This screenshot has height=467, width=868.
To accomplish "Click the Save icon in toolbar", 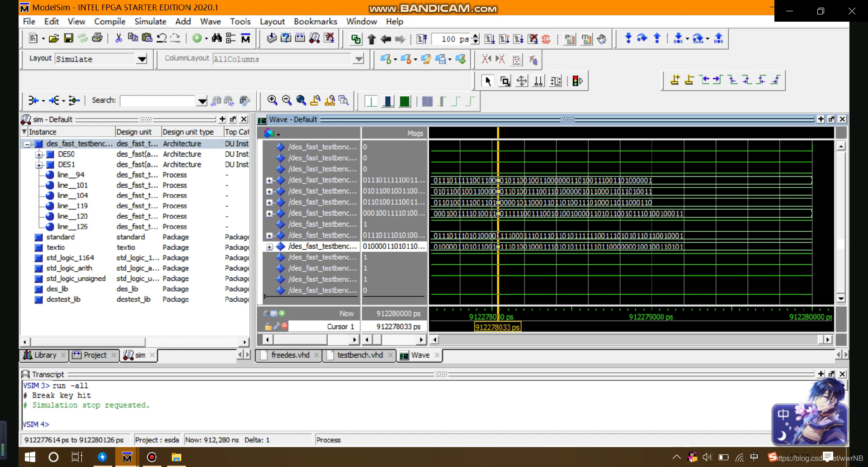I will pyautogui.click(x=68, y=38).
